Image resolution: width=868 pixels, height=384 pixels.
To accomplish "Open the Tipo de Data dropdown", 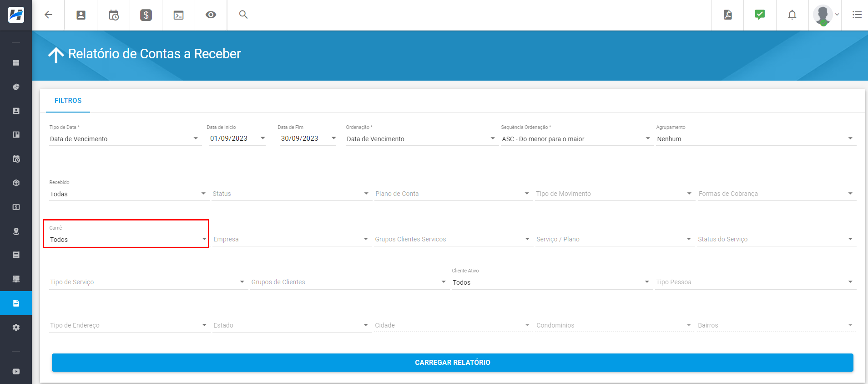I will click(125, 138).
